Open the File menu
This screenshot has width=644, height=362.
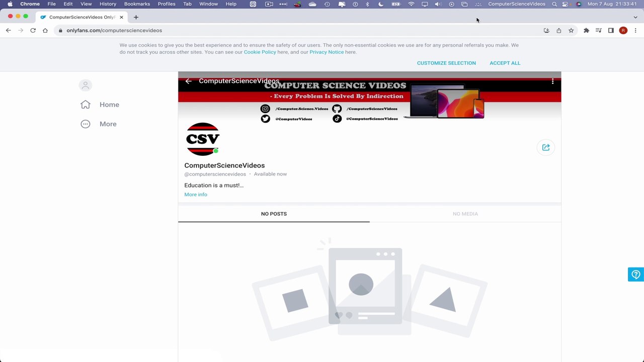(52, 4)
